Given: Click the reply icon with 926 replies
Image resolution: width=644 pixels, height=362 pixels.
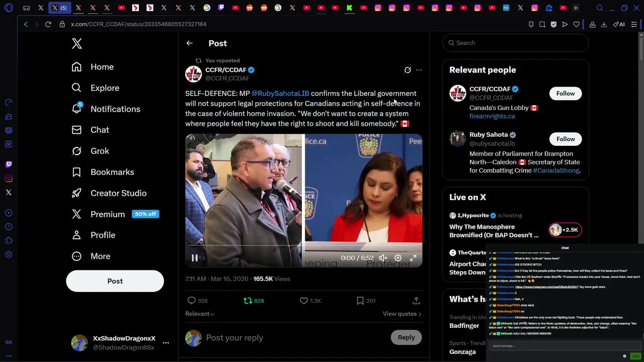Looking at the screenshot, I should coord(191,301).
